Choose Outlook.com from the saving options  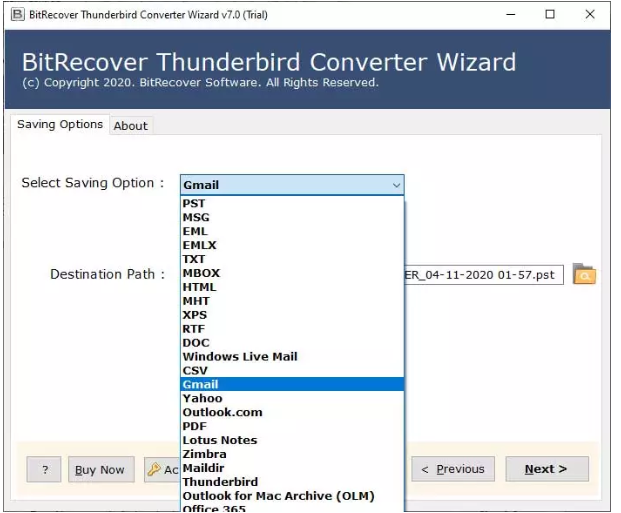292,412
